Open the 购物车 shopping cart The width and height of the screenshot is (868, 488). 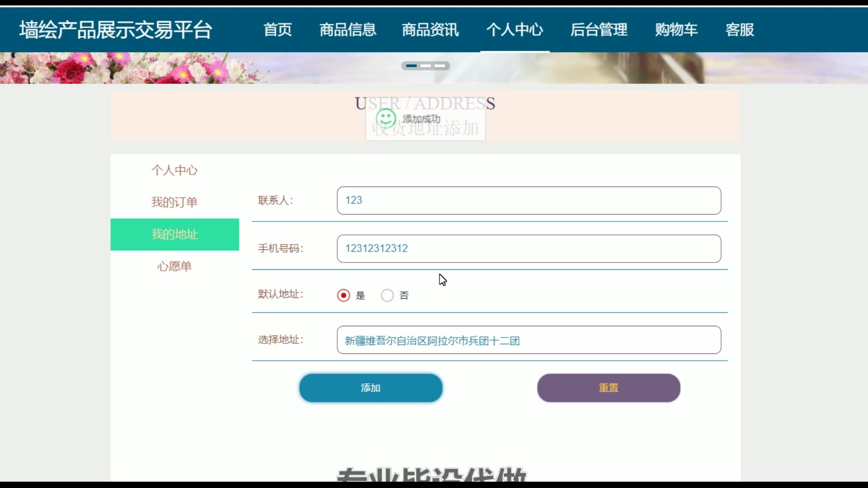pyautogui.click(x=676, y=30)
